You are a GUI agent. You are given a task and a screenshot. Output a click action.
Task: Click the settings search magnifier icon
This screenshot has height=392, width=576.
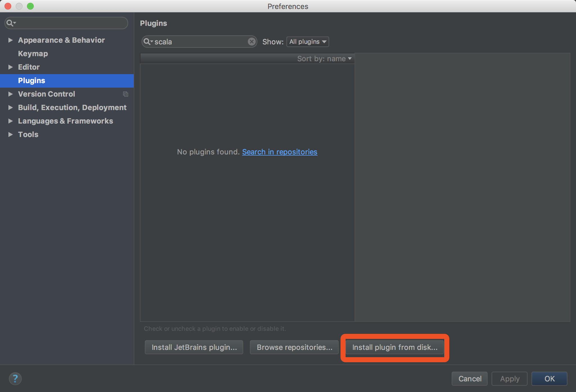(x=11, y=23)
